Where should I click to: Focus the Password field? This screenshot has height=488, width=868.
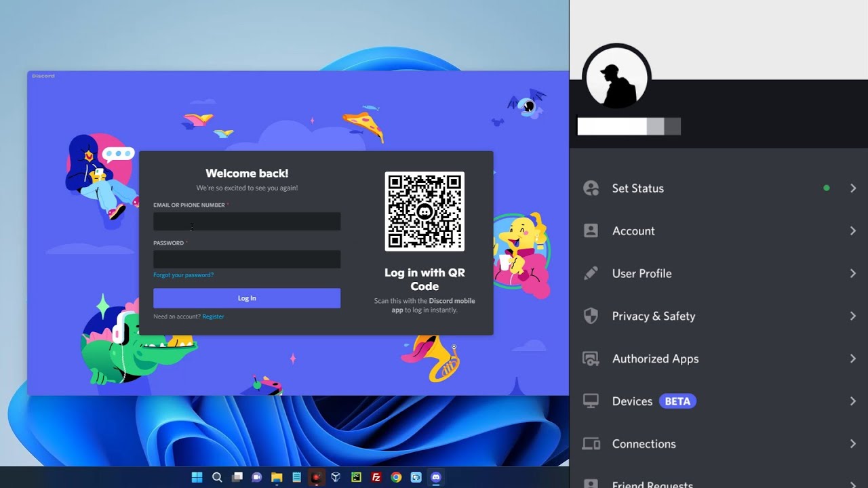click(x=247, y=260)
